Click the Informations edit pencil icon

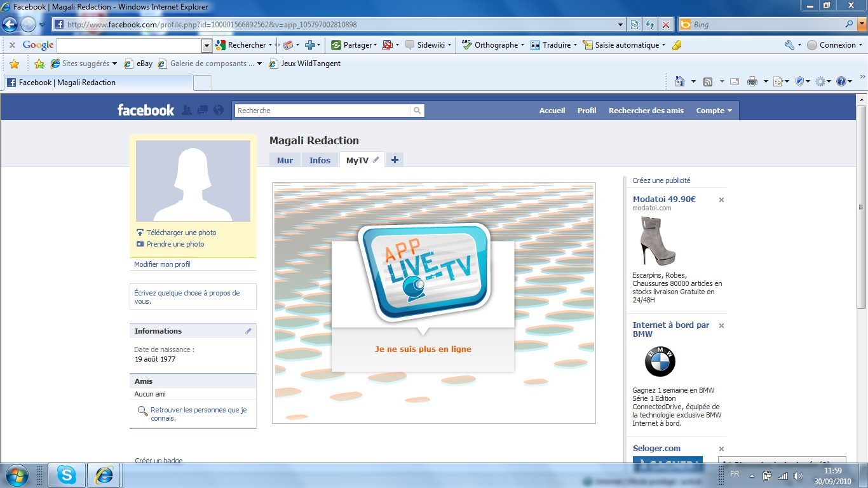248,331
